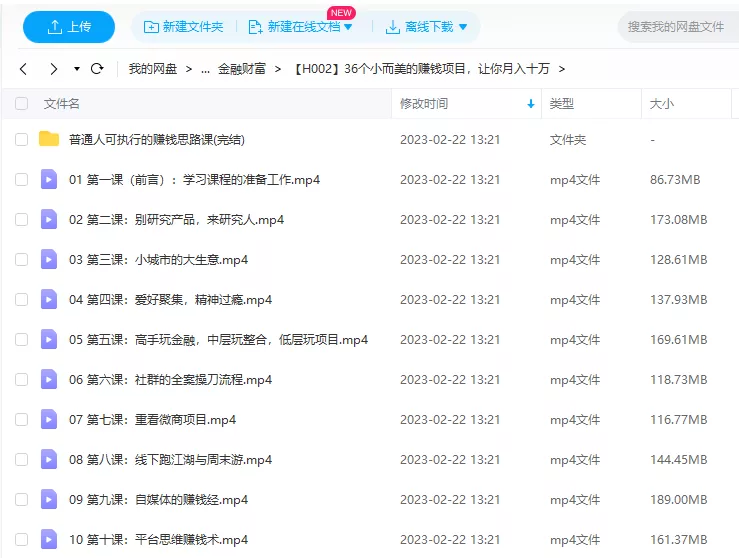Click video icon for 05 第五课 file
739x558 pixels.
pos(49,339)
